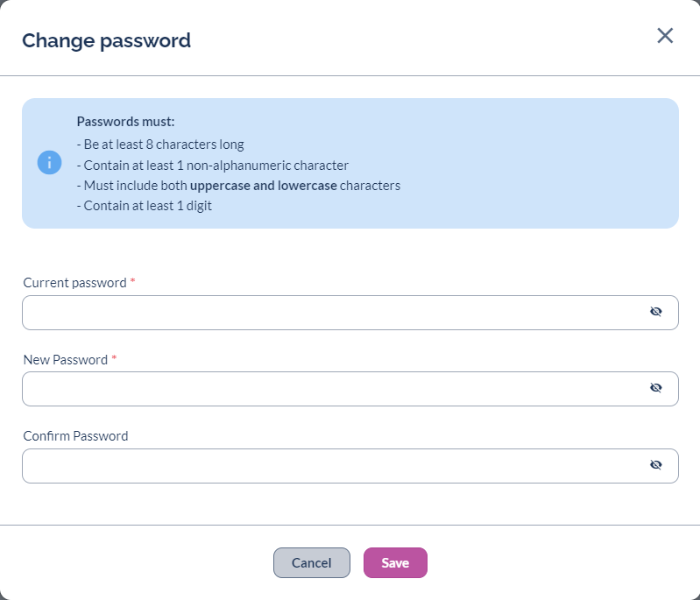Select the Confirm Password text box
Screen dimensions: 700x600
pyautogui.click(x=333, y=466)
